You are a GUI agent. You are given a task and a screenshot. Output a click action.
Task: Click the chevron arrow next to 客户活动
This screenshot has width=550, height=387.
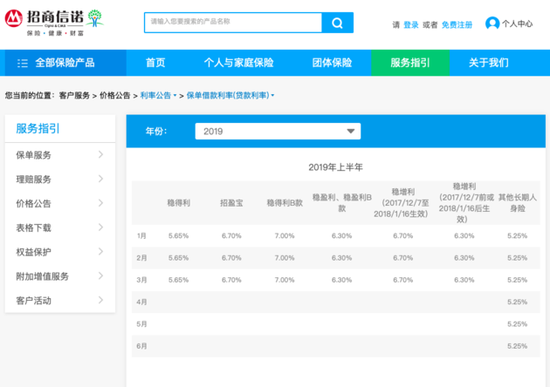[101, 300]
